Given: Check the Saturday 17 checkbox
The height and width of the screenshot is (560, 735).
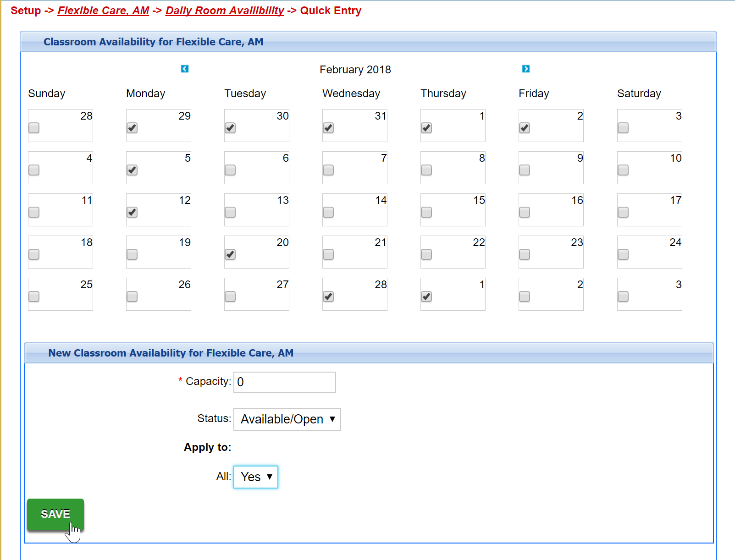Looking at the screenshot, I should (623, 212).
